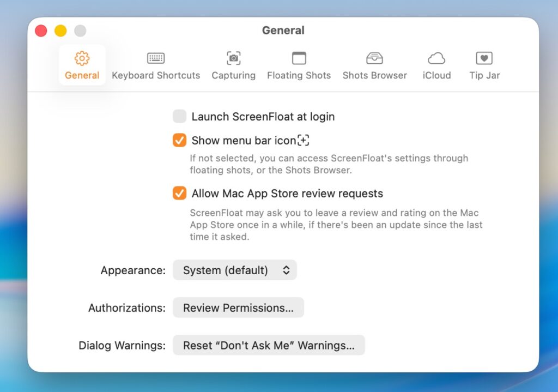Click the gray disabled zoom window button
558x392 pixels.
coord(80,31)
